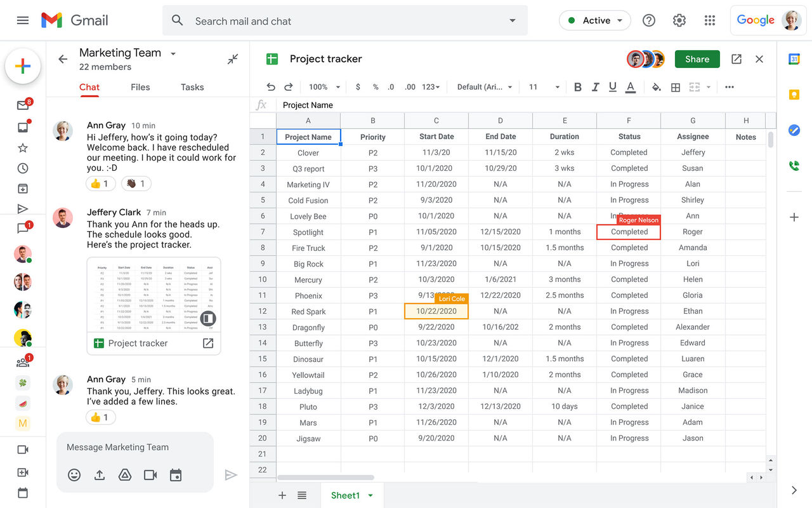Open the 123 number format dropdown
The image size is (812, 508).
(x=431, y=87)
